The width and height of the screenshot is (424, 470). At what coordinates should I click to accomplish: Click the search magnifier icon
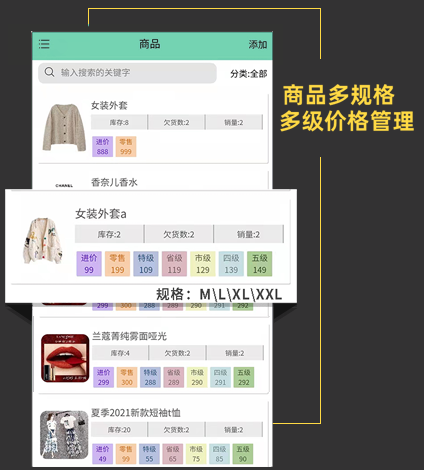[x=49, y=72]
